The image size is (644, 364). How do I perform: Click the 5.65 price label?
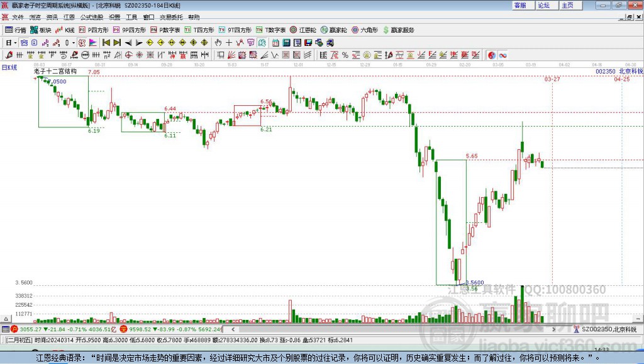[472, 156]
